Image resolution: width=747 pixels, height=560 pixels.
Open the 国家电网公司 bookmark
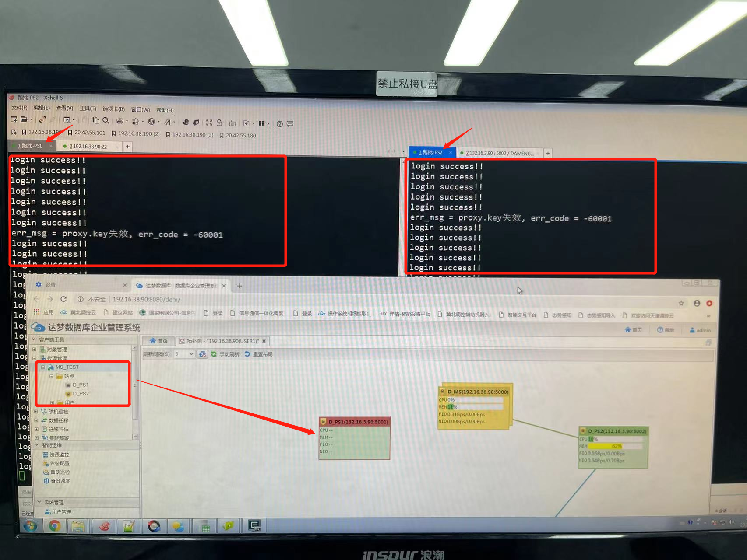(167, 313)
